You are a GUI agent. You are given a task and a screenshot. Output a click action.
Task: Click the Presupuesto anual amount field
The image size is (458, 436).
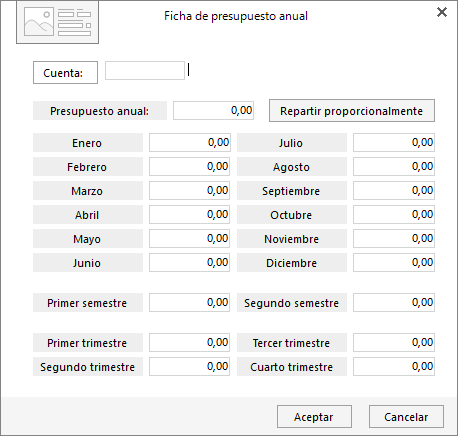click(x=213, y=110)
